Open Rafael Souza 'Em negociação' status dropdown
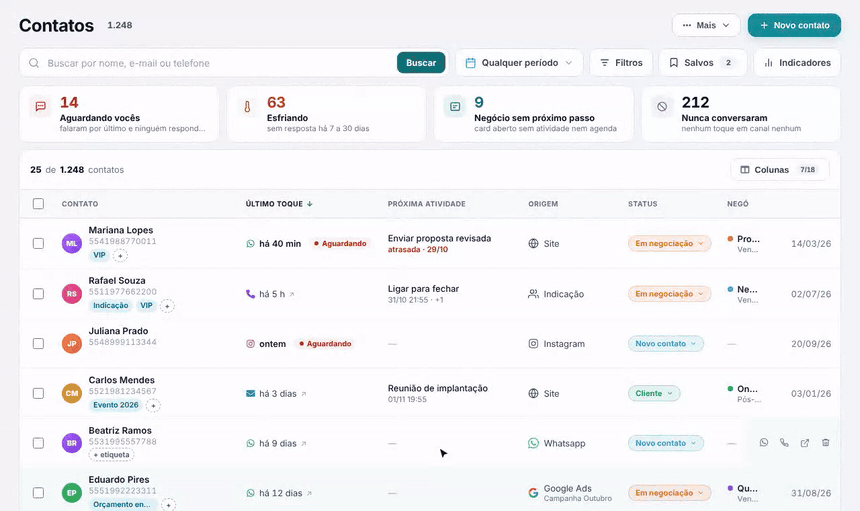 (669, 294)
